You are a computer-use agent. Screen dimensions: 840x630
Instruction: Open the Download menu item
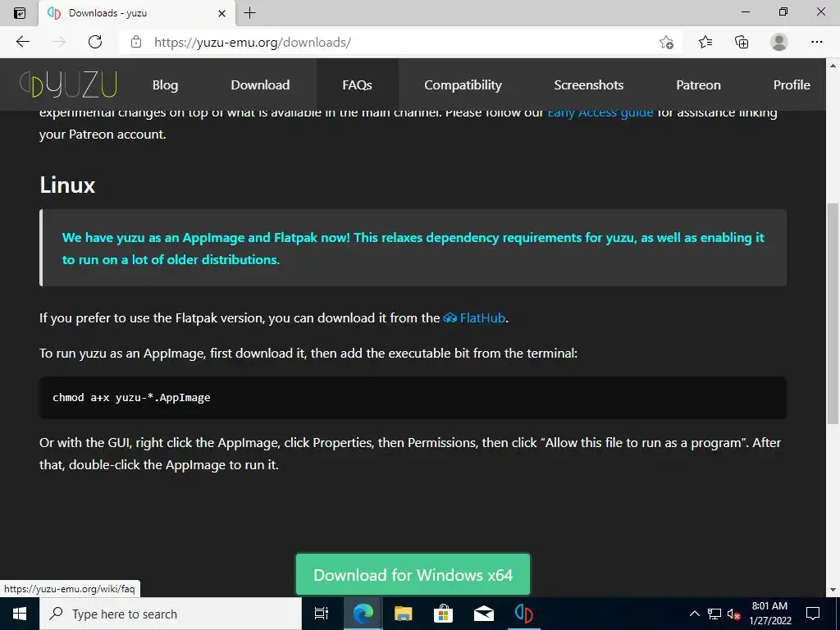point(260,84)
